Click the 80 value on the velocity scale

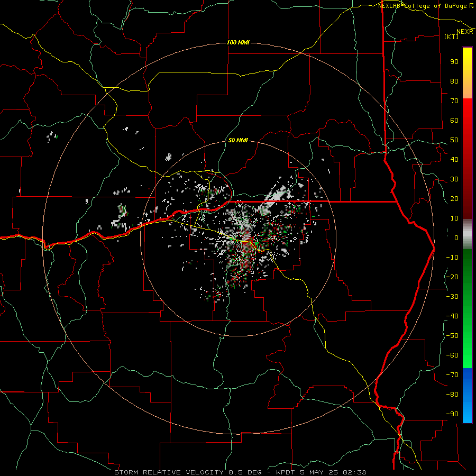tap(454, 81)
